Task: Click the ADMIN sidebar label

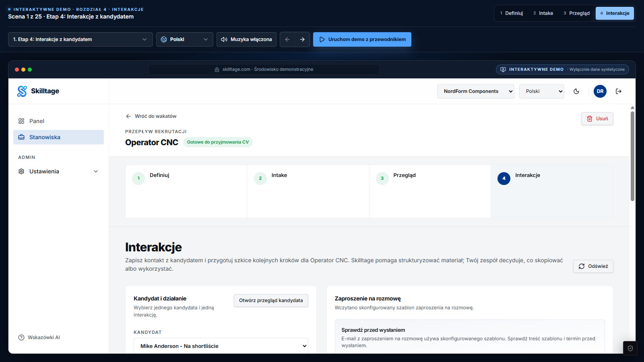Action: 27,157
